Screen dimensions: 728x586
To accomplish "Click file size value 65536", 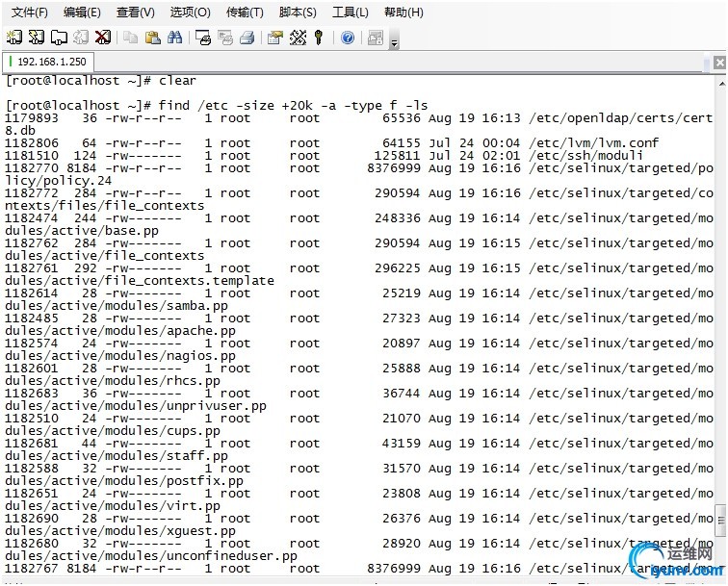I will [x=402, y=117].
